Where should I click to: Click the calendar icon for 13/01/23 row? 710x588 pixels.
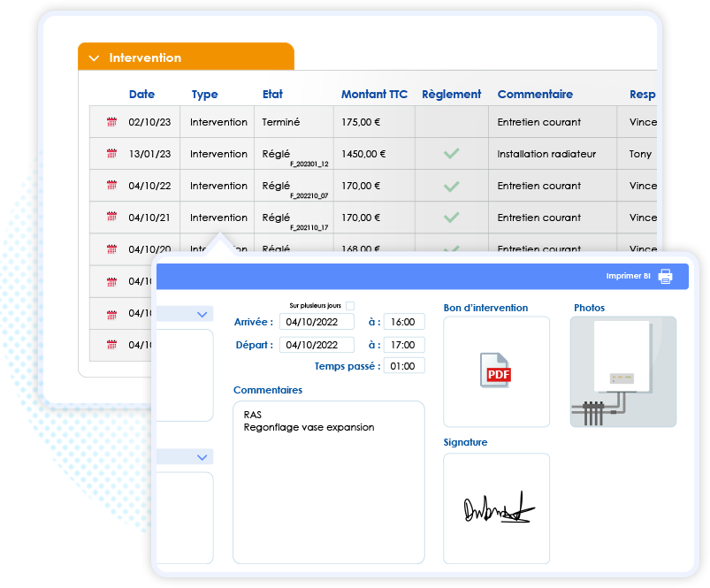[111, 154]
